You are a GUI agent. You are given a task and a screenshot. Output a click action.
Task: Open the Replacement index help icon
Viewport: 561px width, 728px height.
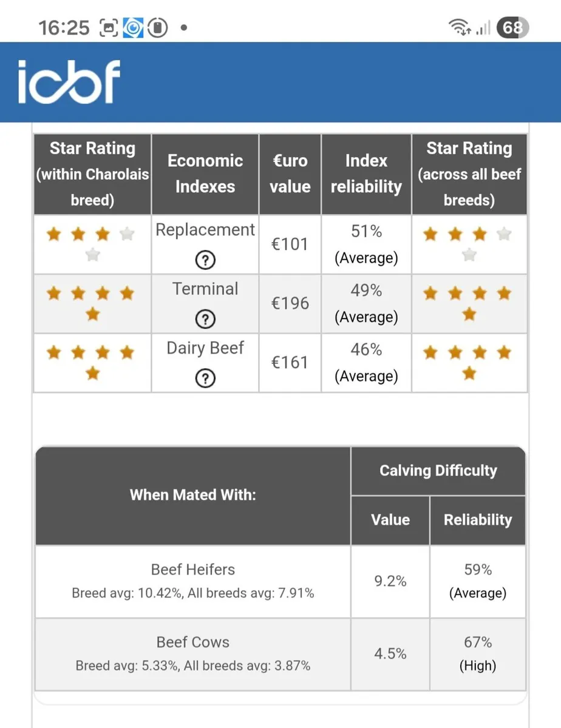205,261
